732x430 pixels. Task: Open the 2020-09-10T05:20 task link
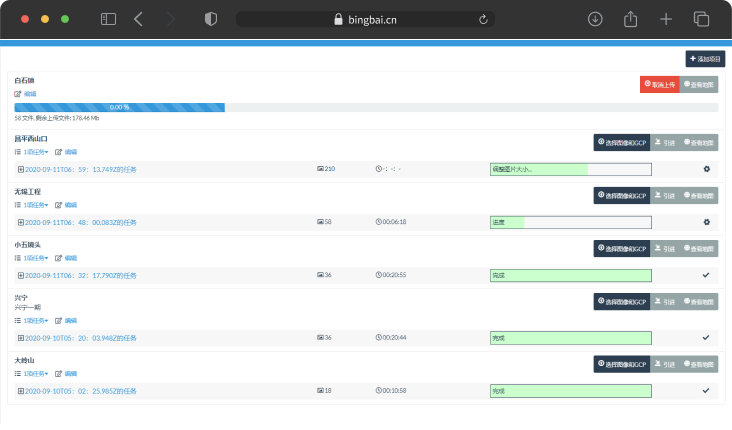(x=80, y=338)
